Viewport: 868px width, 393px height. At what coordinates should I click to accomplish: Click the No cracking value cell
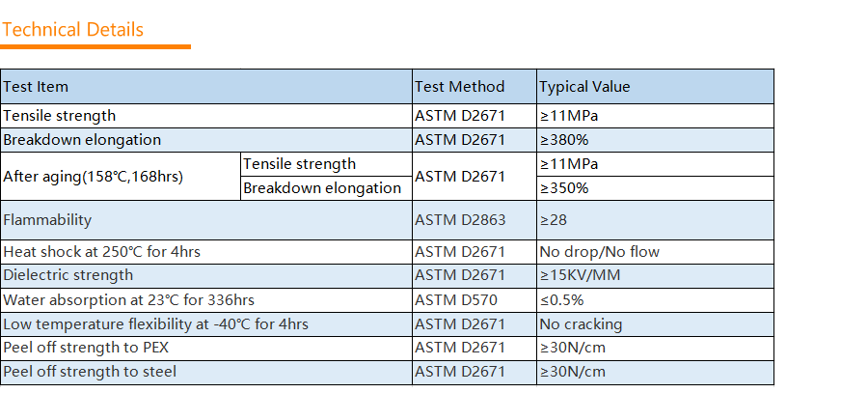click(x=655, y=324)
